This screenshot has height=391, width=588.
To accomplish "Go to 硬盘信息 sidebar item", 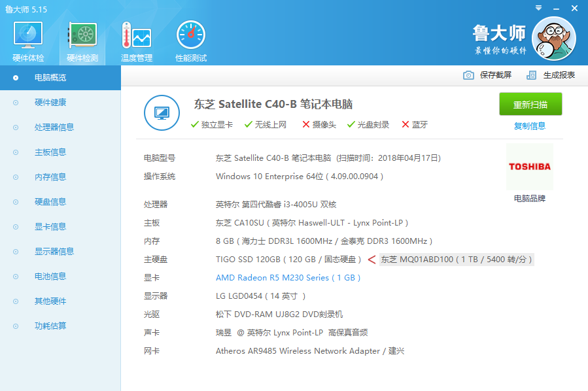I will (x=50, y=202).
